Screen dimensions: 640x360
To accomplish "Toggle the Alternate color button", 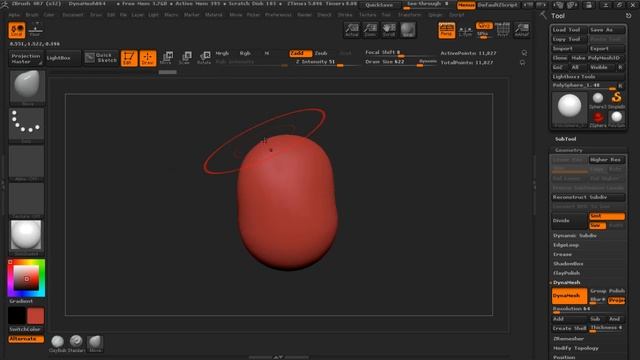I will (26, 339).
